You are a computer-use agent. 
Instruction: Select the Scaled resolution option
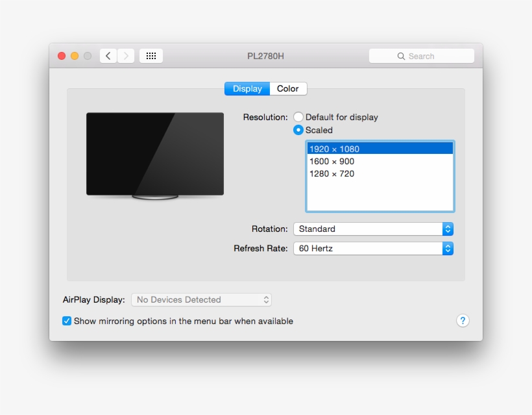[x=298, y=130]
